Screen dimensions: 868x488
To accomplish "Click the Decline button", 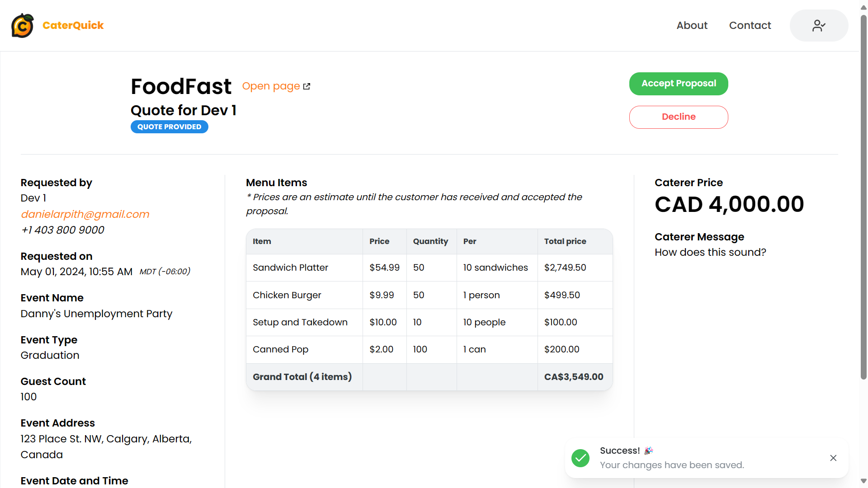I will tap(679, 117).
